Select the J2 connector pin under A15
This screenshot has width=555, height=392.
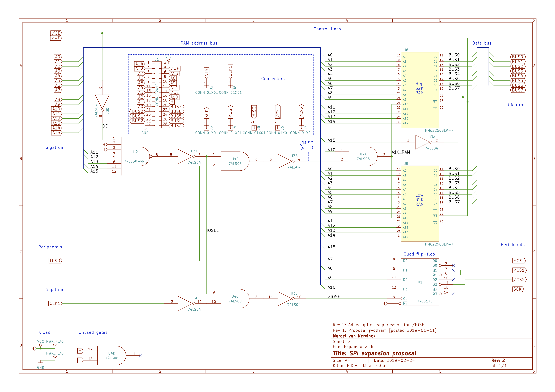click(x=206, y=88)
